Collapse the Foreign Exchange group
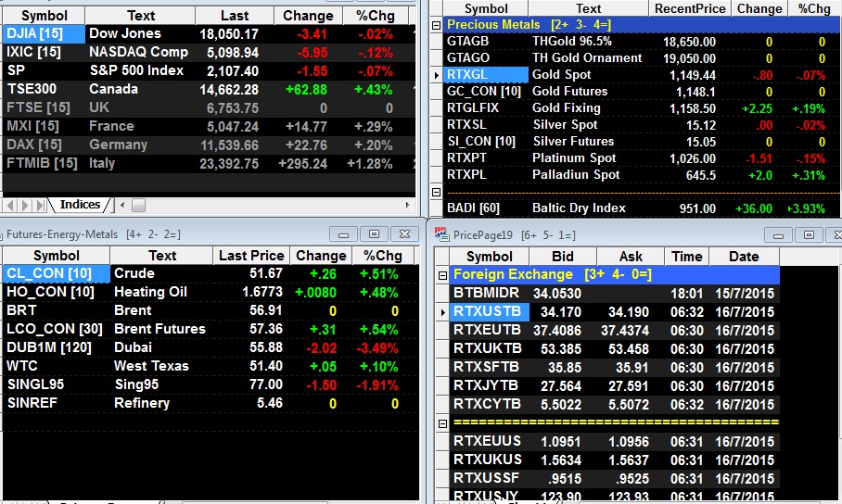The width and height of the screenshot is (842, 504). [442, 275]
